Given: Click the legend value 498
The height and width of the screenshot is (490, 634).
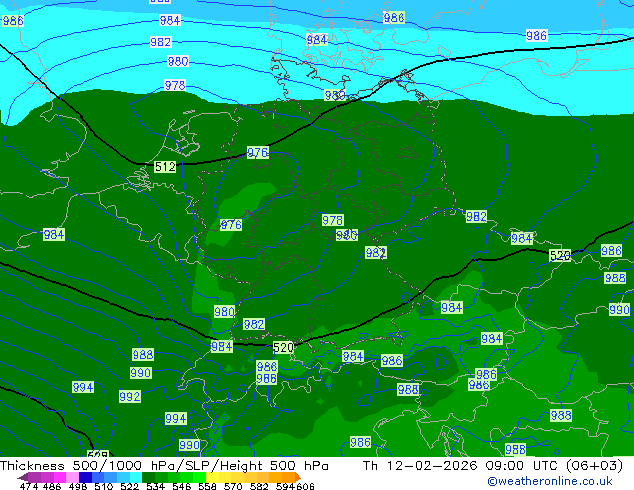Looking at the screenshot, I should 78,486.
